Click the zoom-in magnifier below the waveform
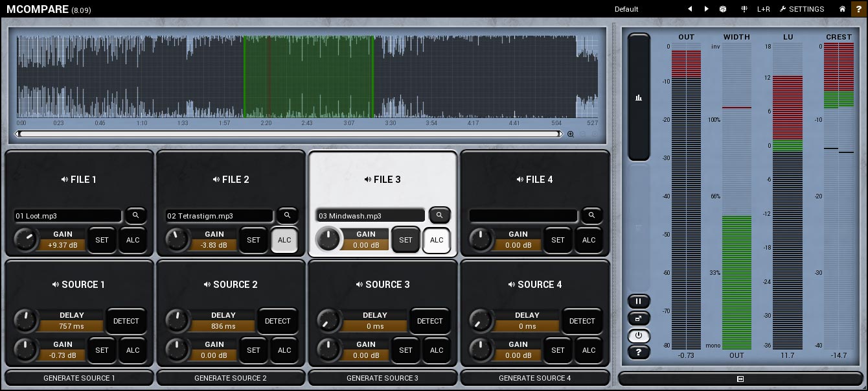Image resolution: width=868 pixels, height=391 pixels. [571, 134]
